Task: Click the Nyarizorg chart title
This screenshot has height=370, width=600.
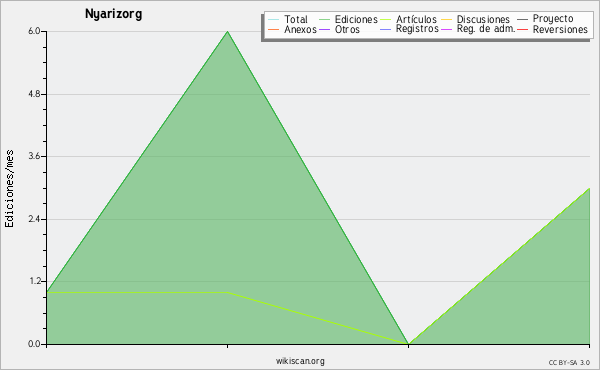Action: point(113,14)
